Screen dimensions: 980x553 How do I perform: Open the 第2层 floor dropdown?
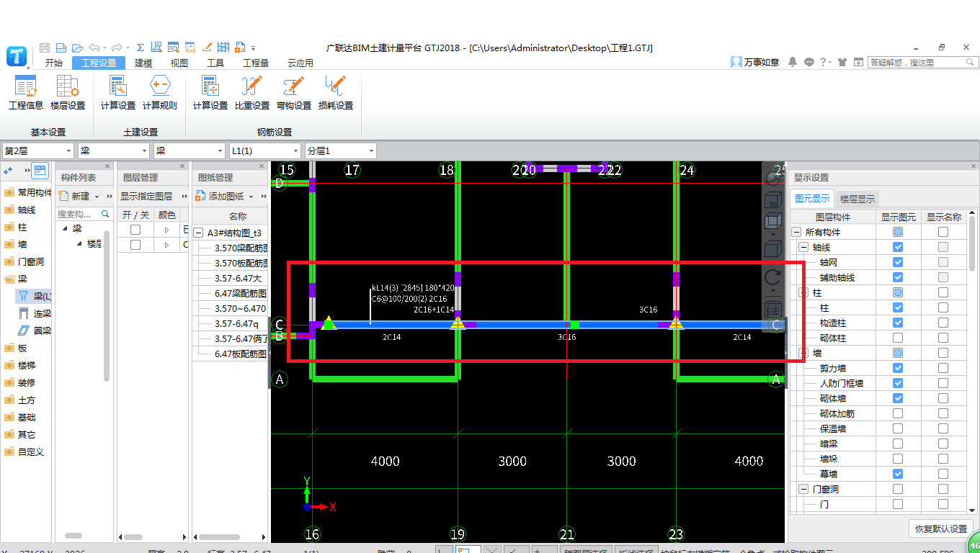(38, 150)
